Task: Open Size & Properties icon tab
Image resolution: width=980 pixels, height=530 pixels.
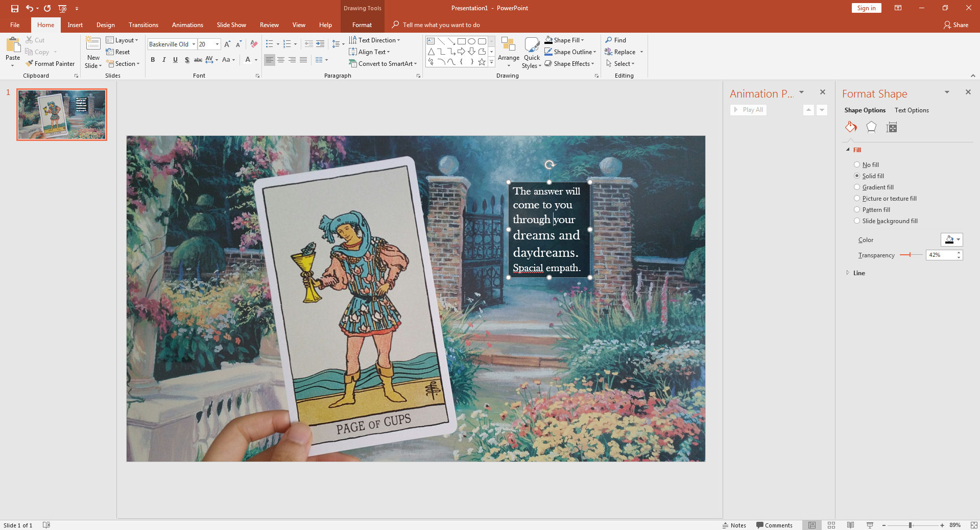Action: 892,127
